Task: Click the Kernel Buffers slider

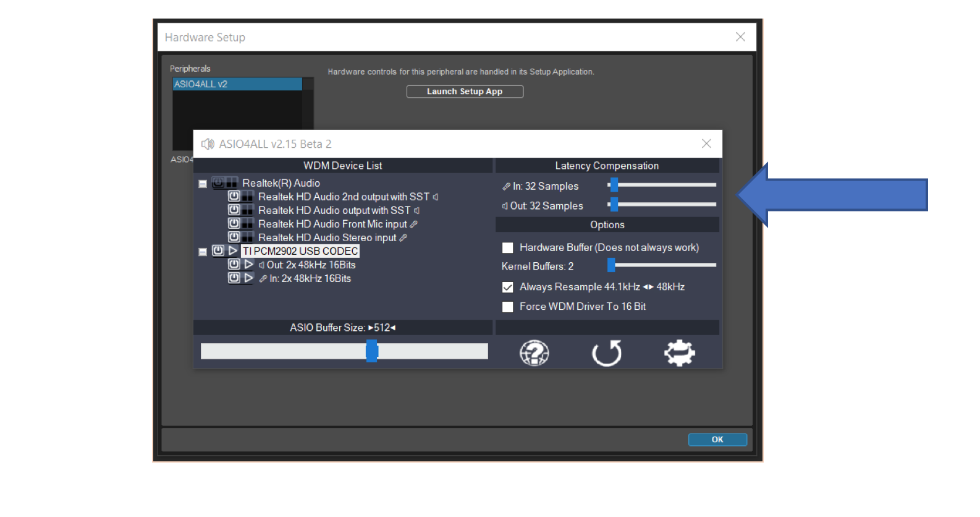Action: 662,265
